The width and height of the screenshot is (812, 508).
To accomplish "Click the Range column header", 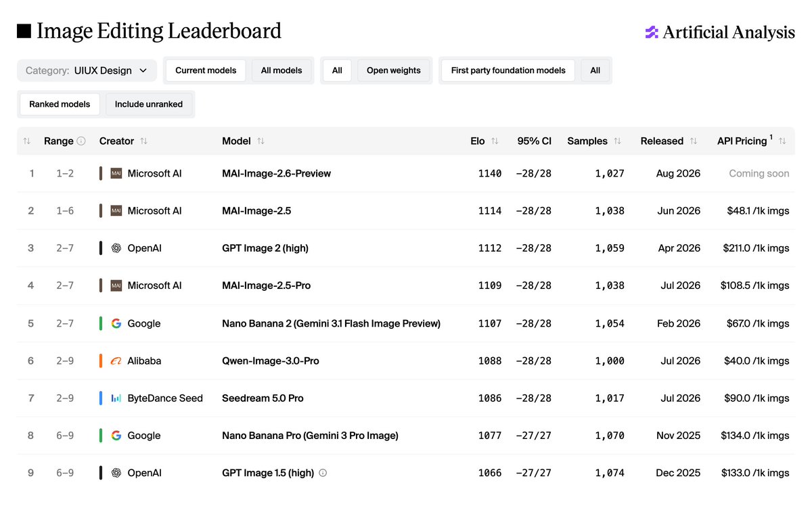I will tap(59, 141).
